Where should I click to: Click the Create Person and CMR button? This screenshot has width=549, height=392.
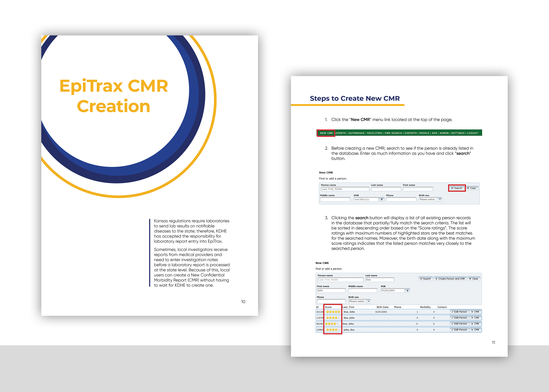point(450,279)
